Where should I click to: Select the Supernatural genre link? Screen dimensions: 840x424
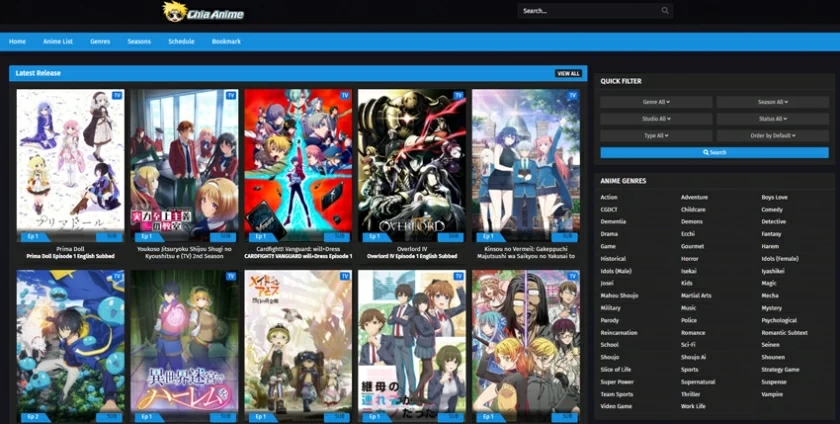coord(698,382)
